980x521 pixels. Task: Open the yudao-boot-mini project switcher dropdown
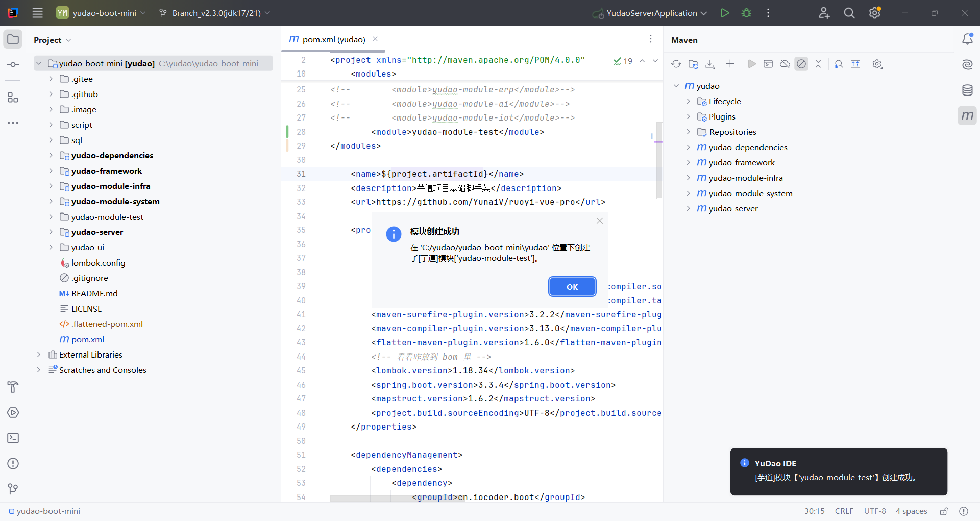pyautogui.click(x=101, y=13)
